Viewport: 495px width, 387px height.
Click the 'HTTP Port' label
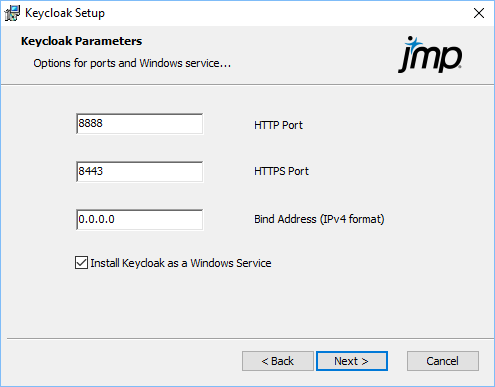coord(278,125)
